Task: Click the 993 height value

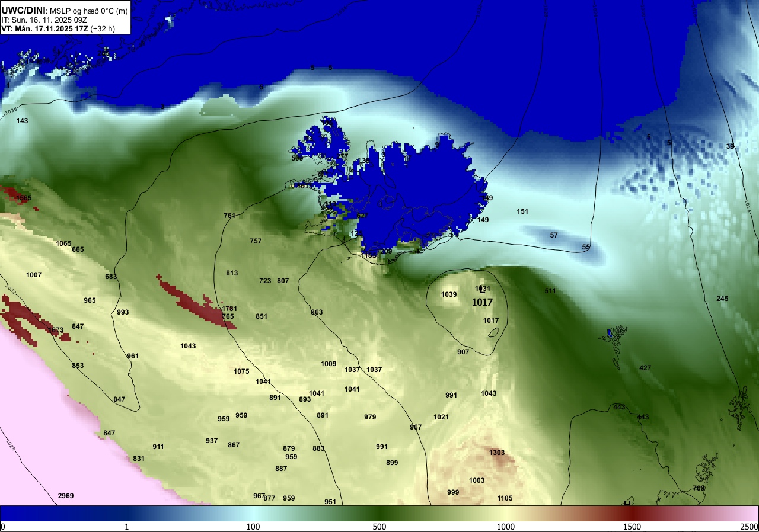Action: (x=123, y=312)
